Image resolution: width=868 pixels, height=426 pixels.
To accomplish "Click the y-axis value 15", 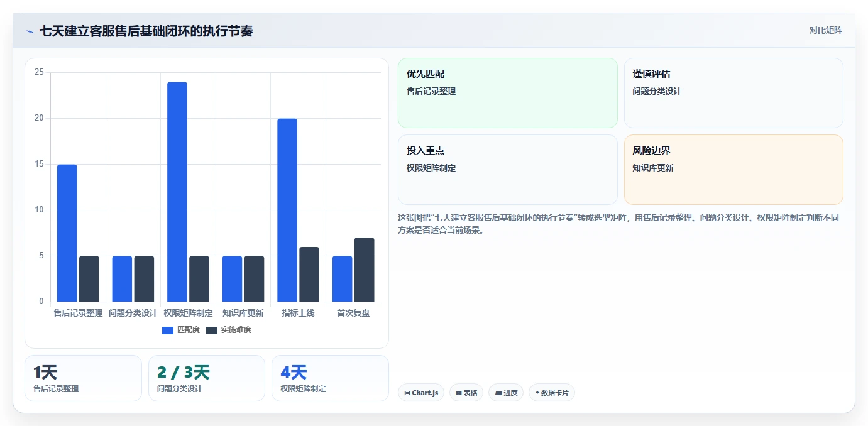I will click(x=39, y=164).
